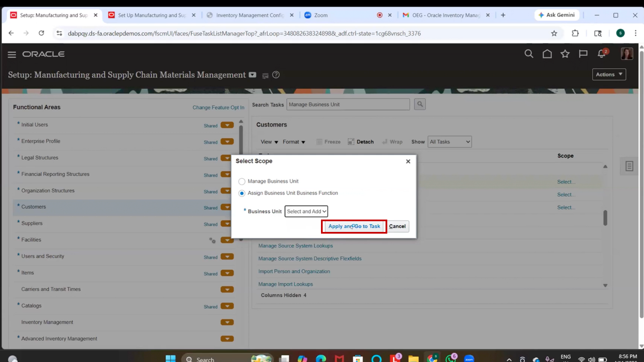Open Manage Source System Descriptive Flexfields link

coord(310,258)
